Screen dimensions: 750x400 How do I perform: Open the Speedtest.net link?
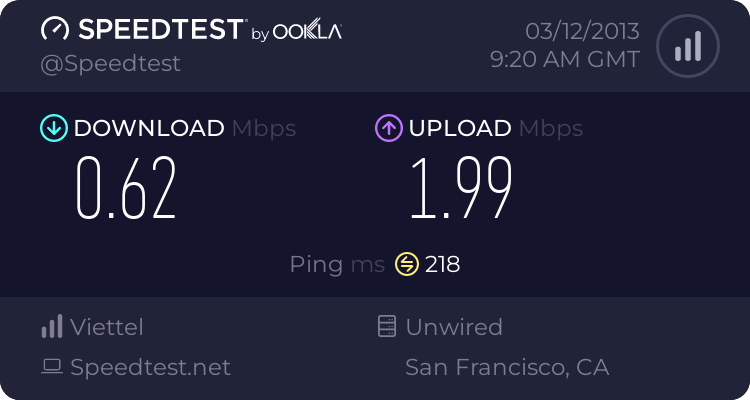click(x=150, y=367)
